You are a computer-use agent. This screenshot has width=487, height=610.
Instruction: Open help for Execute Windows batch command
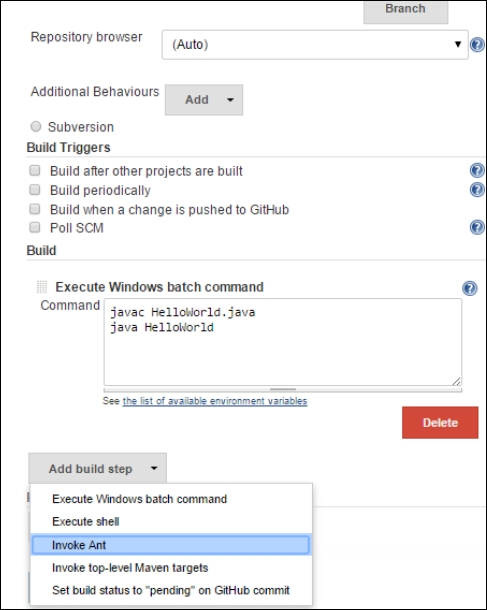click(470, 288)
